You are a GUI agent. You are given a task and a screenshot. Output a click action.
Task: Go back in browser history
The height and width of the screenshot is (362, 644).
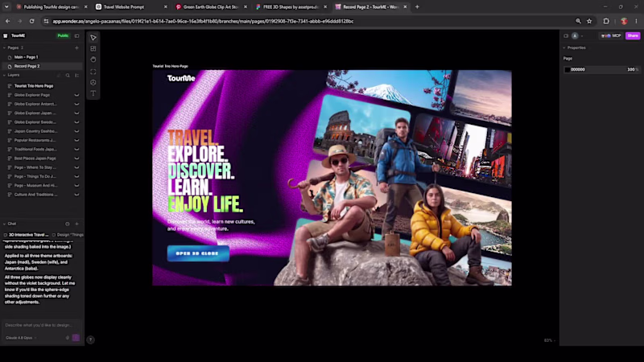[8, 22]
